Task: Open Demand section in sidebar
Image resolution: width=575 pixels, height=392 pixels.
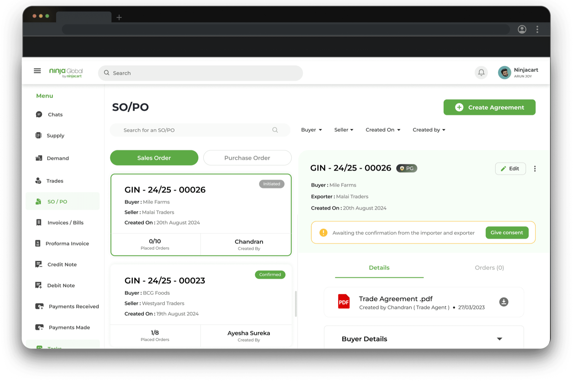Action: click(x=52, y=158)
